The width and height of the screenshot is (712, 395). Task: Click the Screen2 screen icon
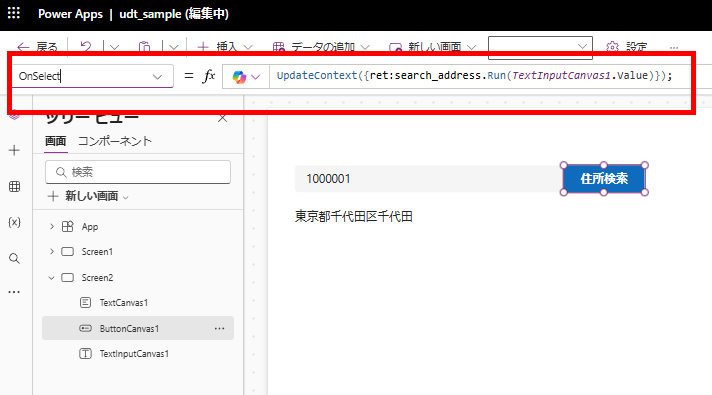click(x=68, y=277)
